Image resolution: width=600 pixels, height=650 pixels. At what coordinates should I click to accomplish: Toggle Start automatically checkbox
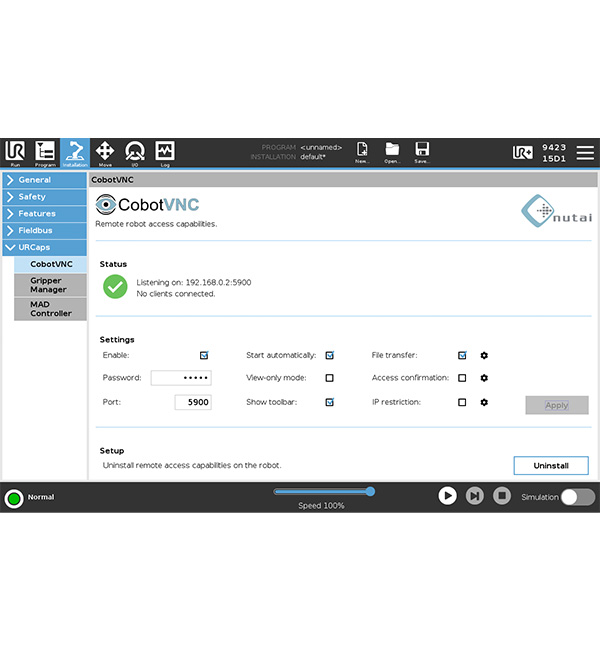click(330, 355)
